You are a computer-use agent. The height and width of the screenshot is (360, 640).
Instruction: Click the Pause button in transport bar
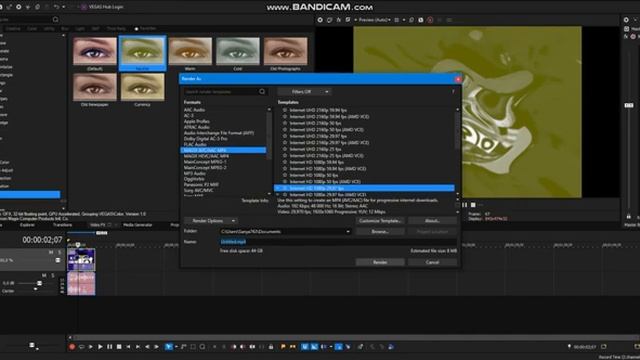[109, 347]
